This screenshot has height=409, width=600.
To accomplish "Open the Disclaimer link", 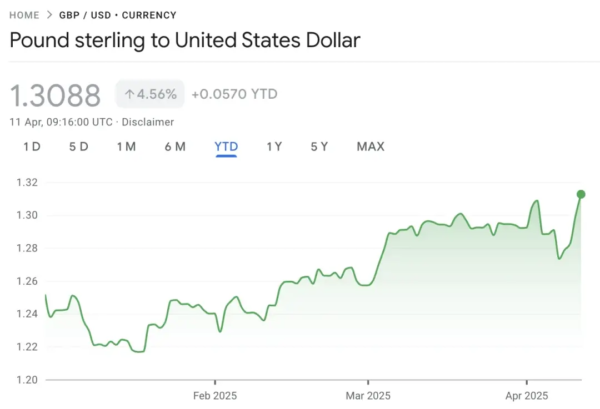I will click(148, 122).
